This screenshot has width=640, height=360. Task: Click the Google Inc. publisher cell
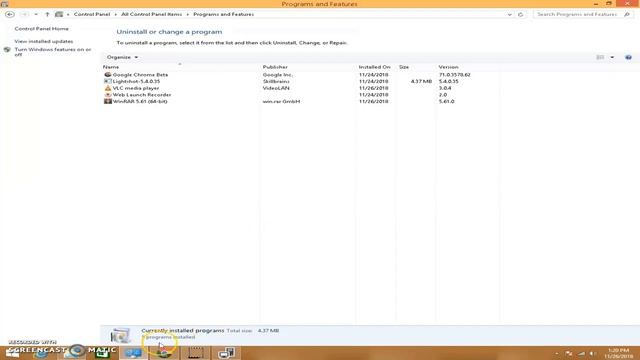(278, 75)
